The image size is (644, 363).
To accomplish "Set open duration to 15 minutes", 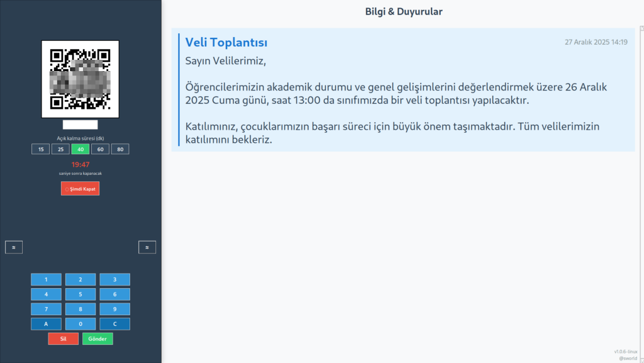I will 40,149.
